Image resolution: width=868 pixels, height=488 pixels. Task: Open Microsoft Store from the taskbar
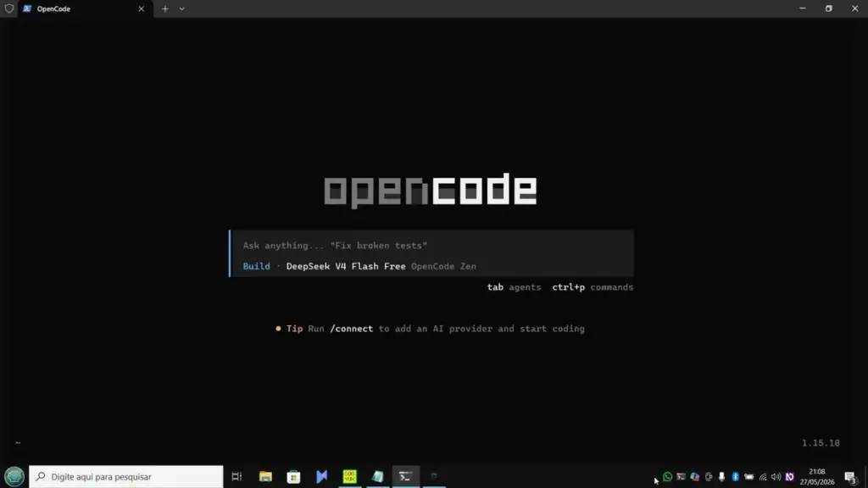293,476
